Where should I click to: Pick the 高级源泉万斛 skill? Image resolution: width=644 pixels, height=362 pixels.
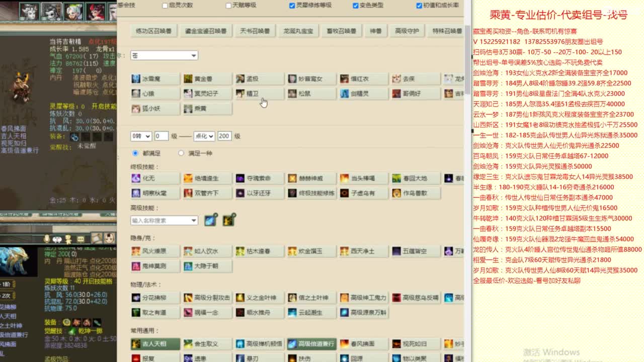pyautogui.click(x=363, y=312)
